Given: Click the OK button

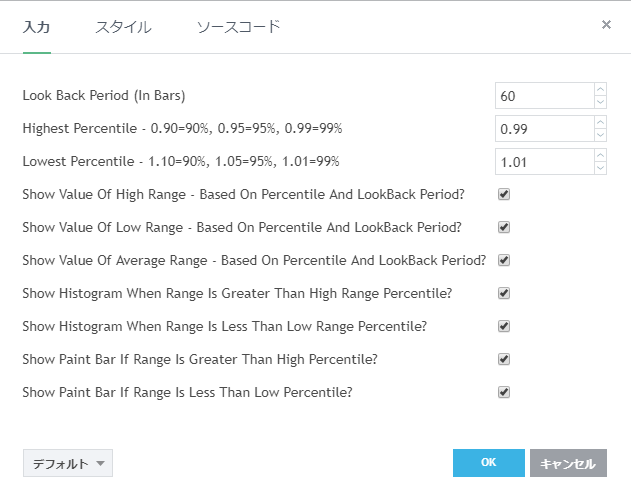Looking at the screenshot, I should point(488,463).
